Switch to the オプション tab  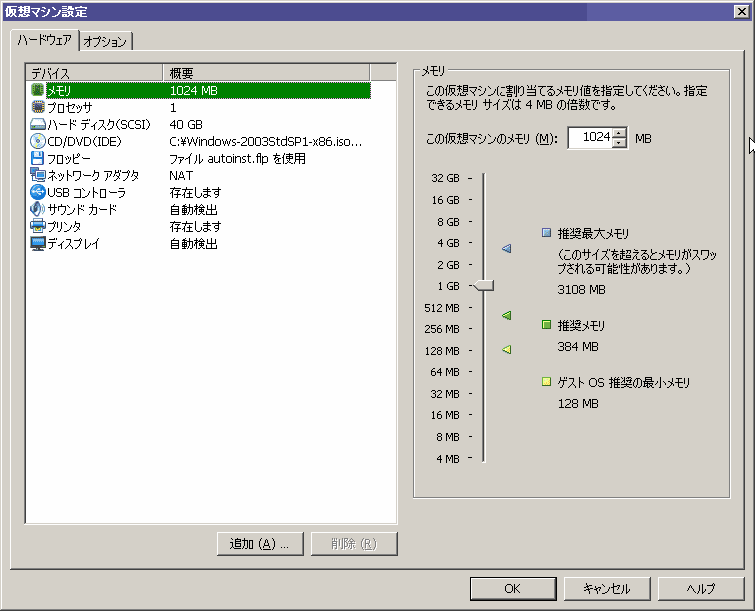pyautogui.click(x=105, y=41)
